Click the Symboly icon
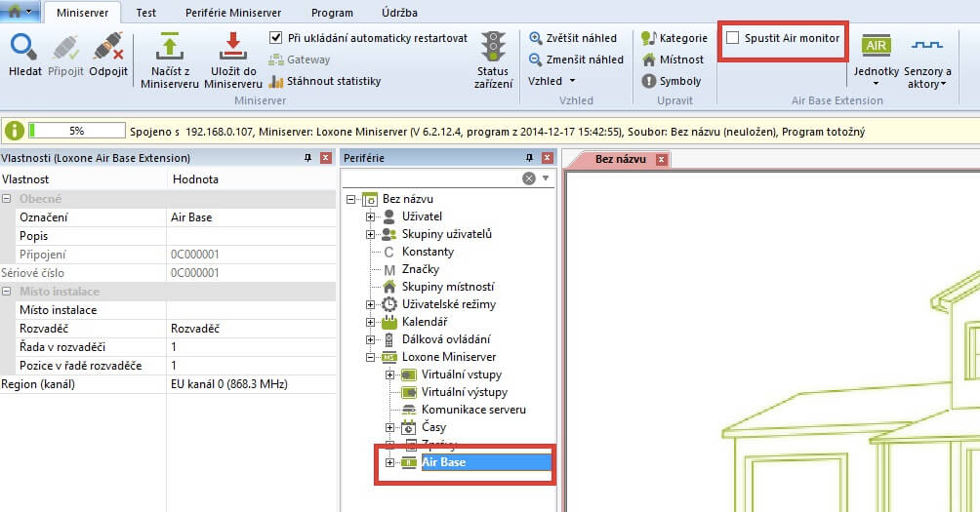 click(649, 81)
